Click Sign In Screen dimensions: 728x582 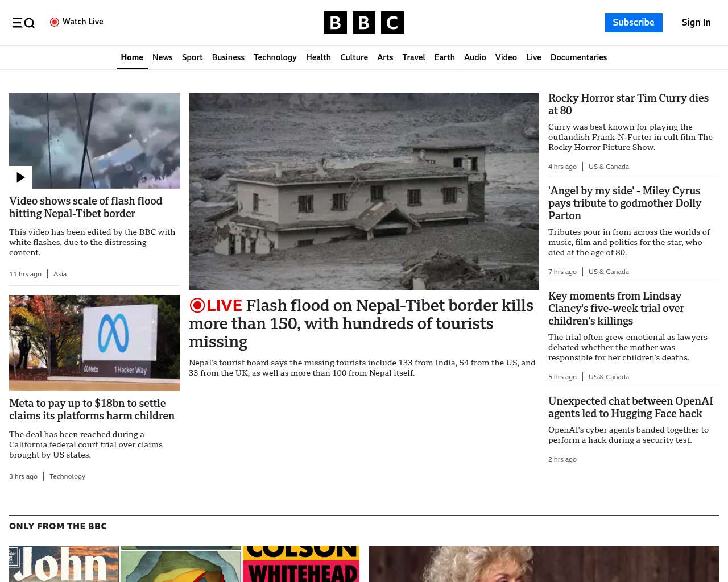(x=696, y=23)
